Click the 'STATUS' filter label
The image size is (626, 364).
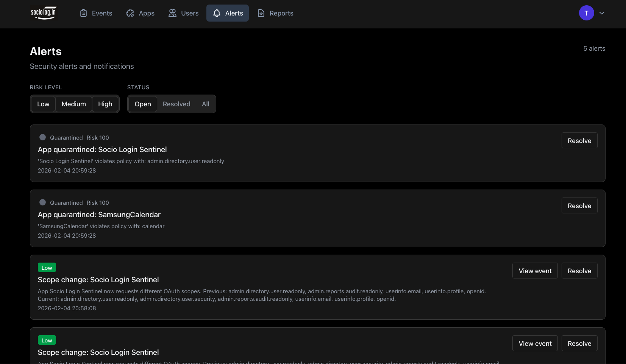(138, 87)
